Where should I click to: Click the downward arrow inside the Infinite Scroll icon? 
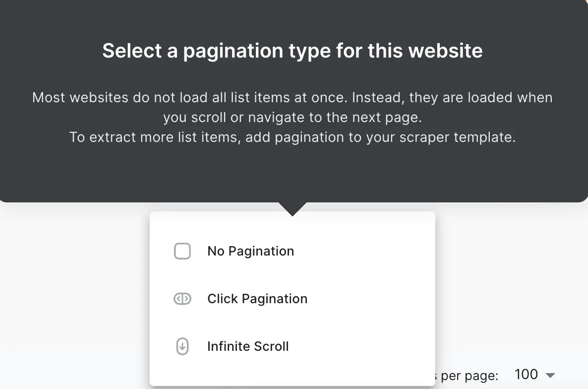pyautogui.click(x=182, y=347)
